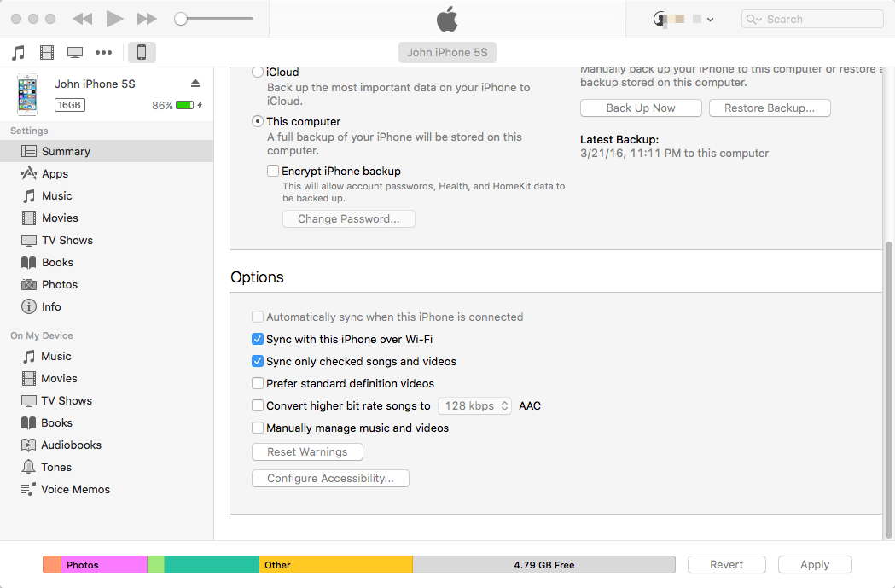Viewport: 895px width, 588px height.
Task: Open Music under Settings
Action: click(x=107, y=195)
